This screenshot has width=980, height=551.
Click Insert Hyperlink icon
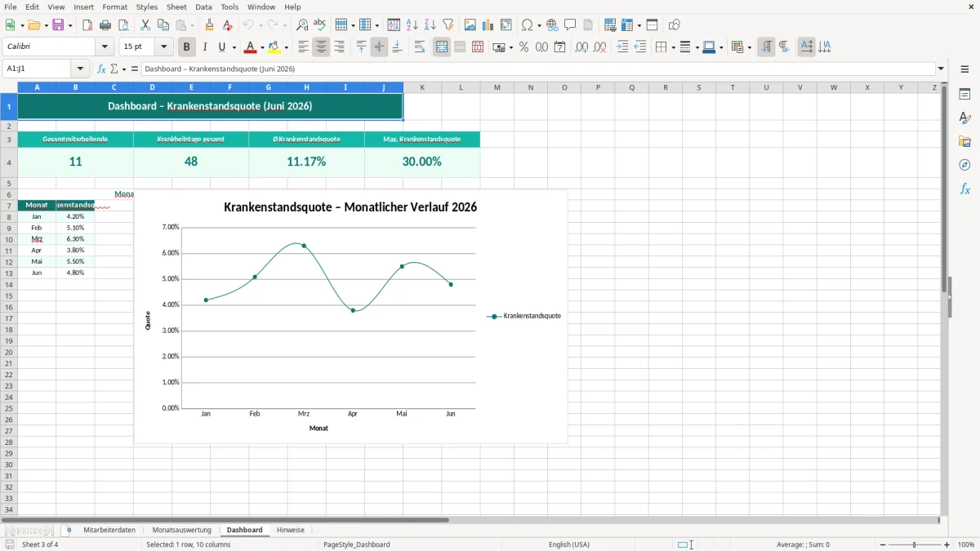[x=552, y=25]
